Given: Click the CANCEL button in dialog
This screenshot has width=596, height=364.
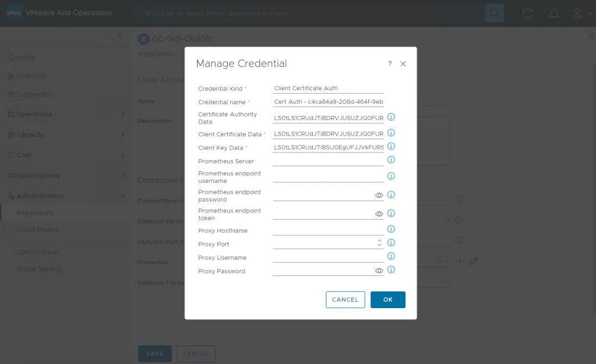Looking at the screenshot, I should [x=345, y=299].
